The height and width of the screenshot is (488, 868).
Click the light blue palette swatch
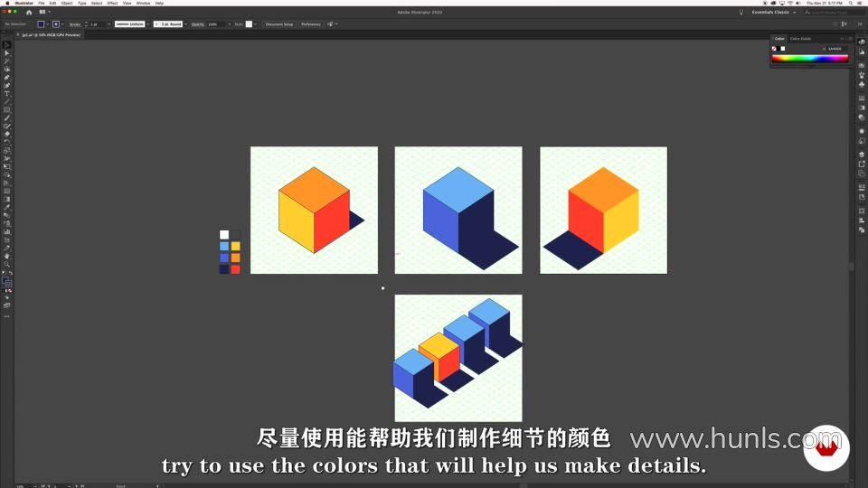point(224,246)
